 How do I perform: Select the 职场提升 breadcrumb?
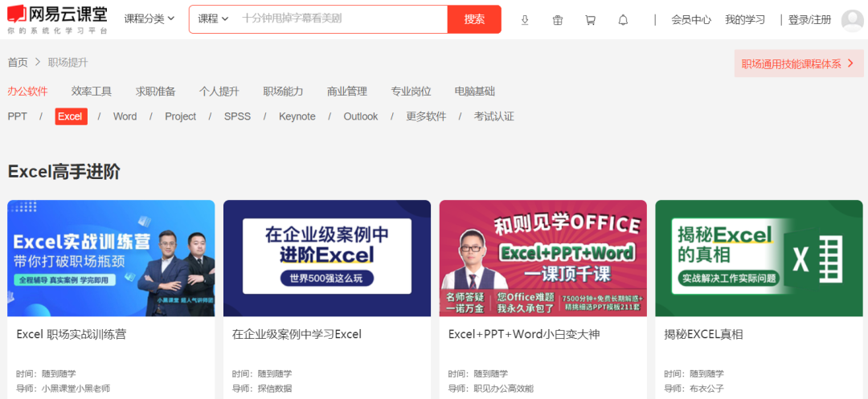[x=68, y=63]
